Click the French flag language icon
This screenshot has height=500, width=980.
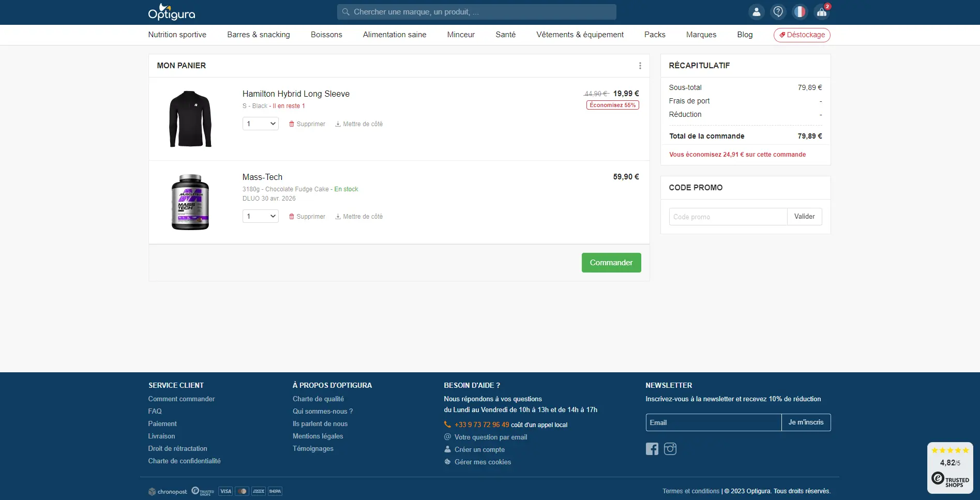coord(800,12)
